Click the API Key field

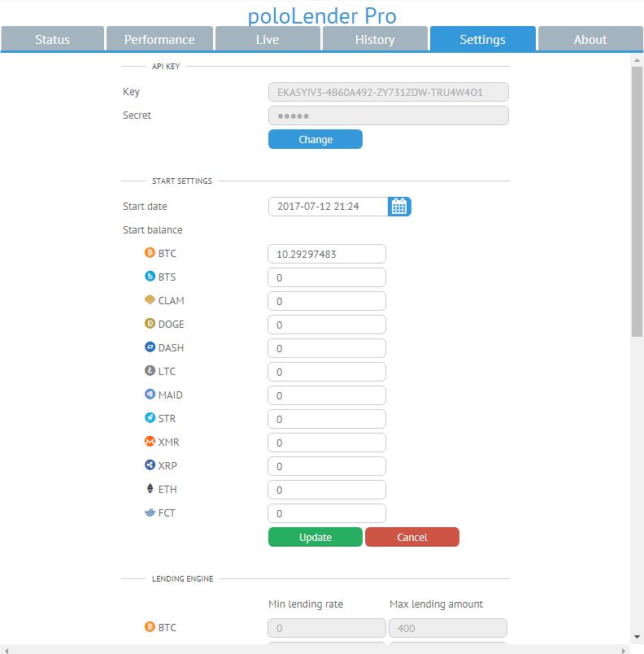[389, 92]
